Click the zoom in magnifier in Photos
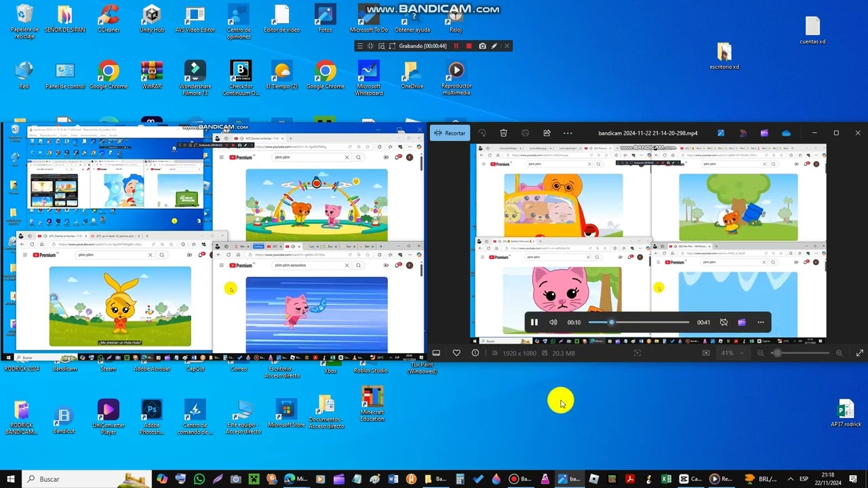 coord(839,353)
